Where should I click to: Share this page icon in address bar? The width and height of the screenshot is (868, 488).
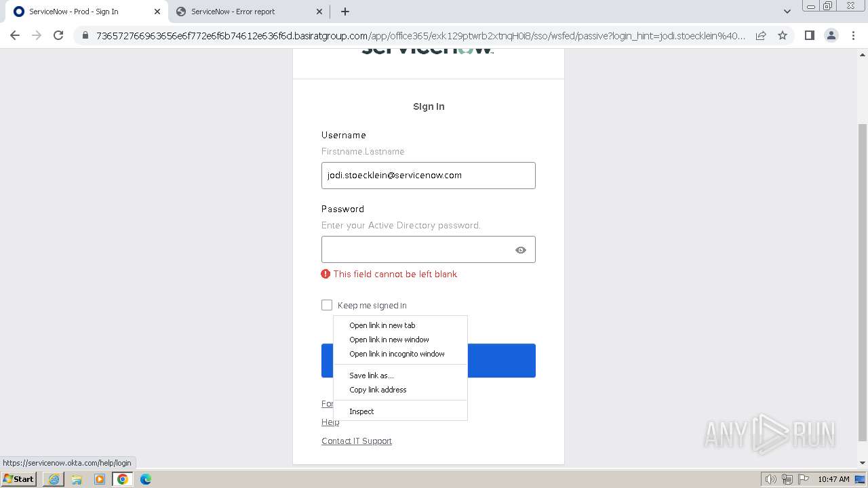click(x=761, y=35)
